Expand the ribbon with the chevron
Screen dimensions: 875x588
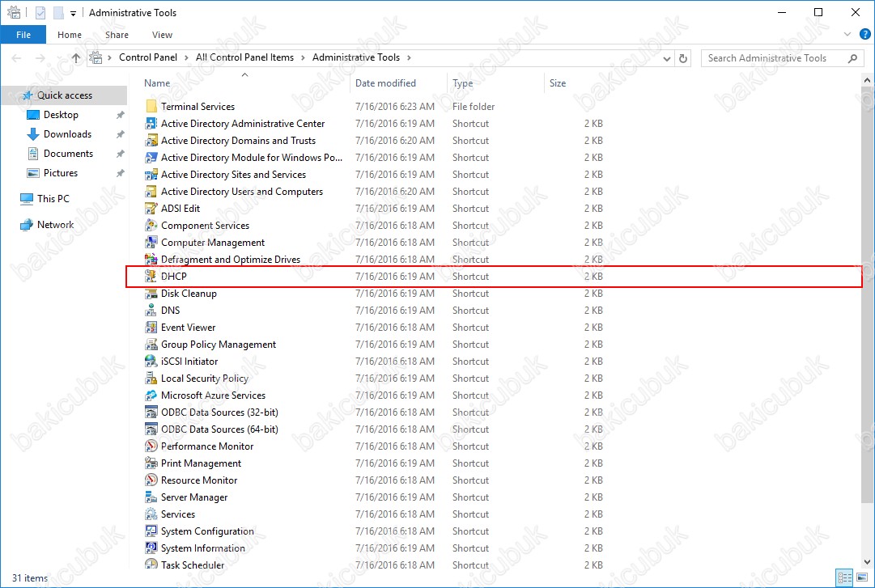click(847, 35)
